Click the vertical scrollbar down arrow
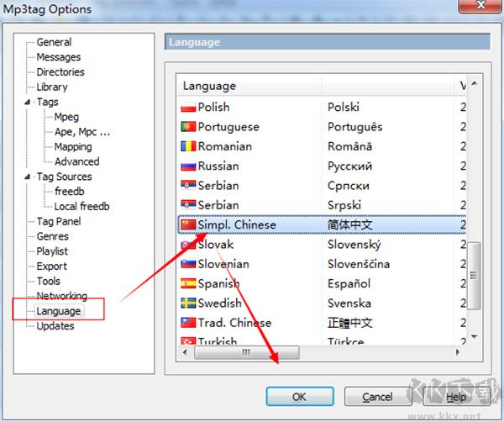504x422 pixels. (x=475, y=336)
